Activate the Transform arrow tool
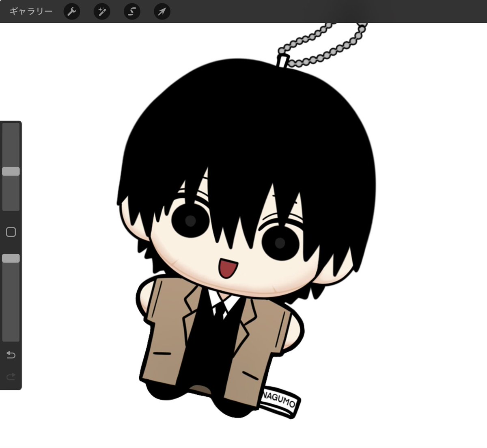This screenshot has width=487, height=448. point(162,12)
